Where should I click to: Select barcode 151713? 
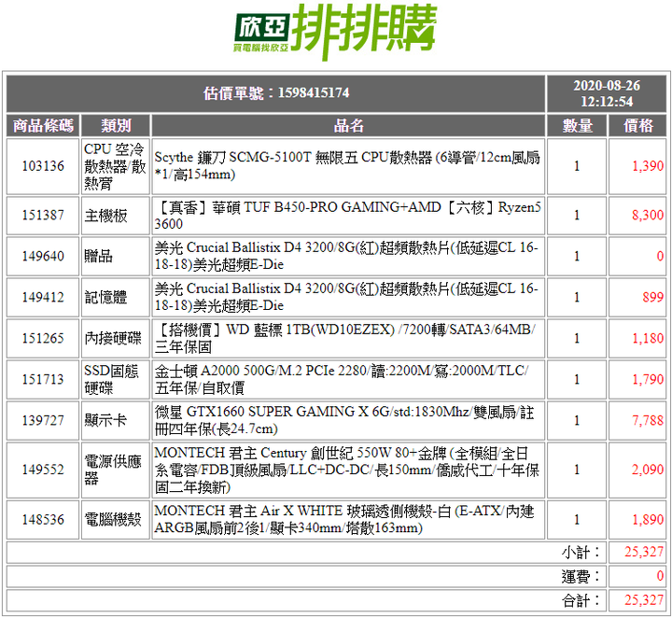click(43, 379)
